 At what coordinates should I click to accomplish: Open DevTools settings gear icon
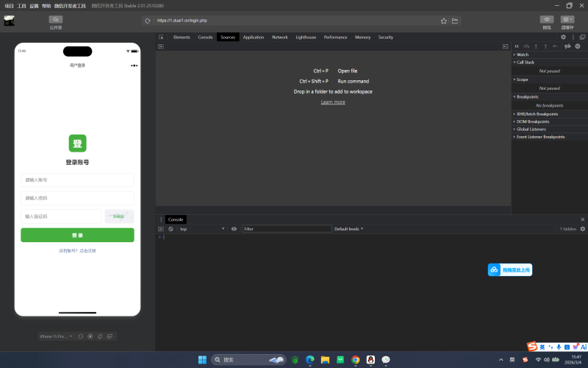click(564, 37)
